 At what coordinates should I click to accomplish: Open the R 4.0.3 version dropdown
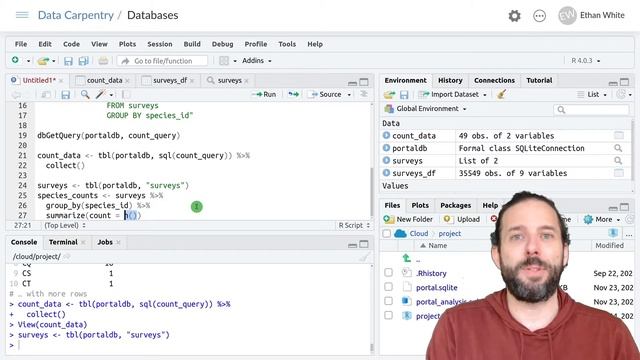[x=585, y=60]
